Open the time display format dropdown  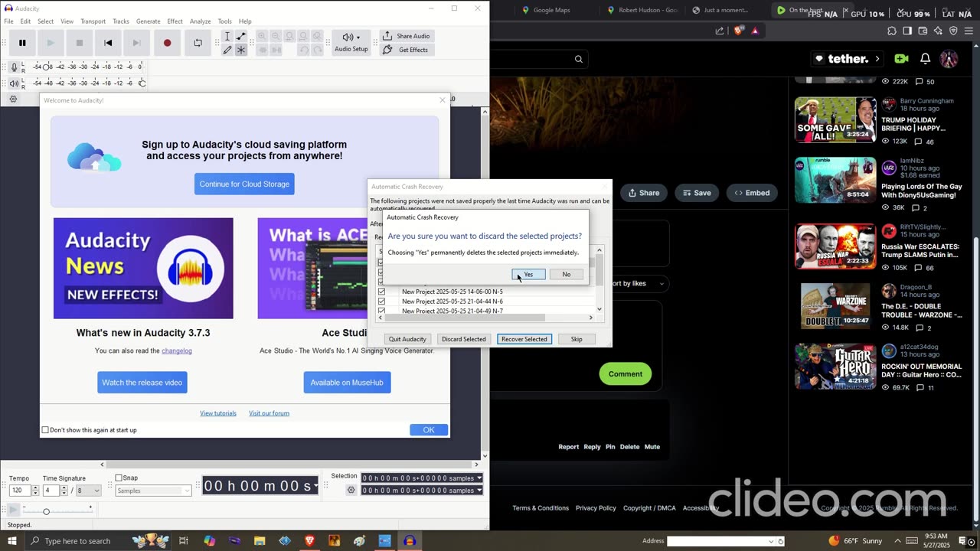(x=315, y=486)
